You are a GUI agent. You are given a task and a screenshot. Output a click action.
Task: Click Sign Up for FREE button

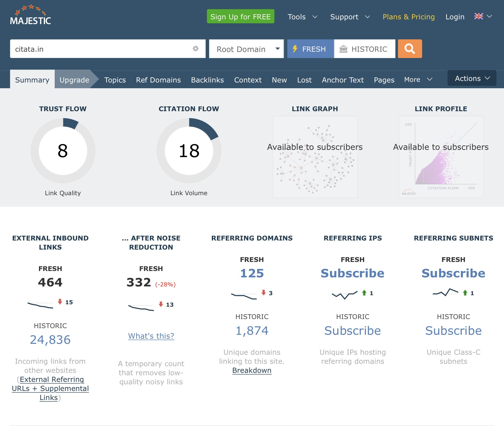pyautogui.click(x=241, y=16)
